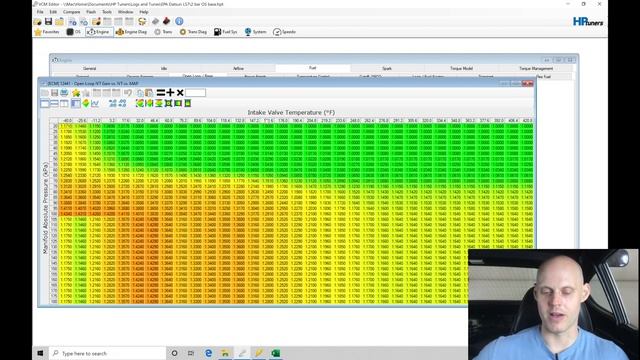This screenshot has height=360, width=640.
Task: Open a tune file with the folder icon
Action: [x=38, y=21]
